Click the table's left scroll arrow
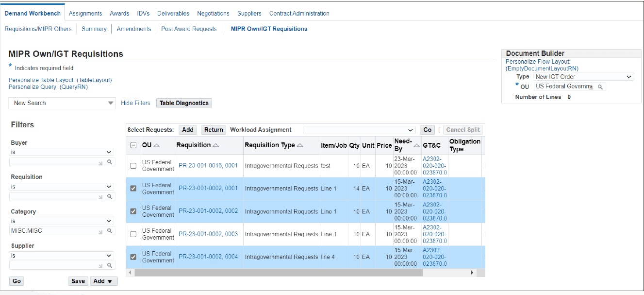The height and width of the screenshot is (295, 644). tap(130, 273)
